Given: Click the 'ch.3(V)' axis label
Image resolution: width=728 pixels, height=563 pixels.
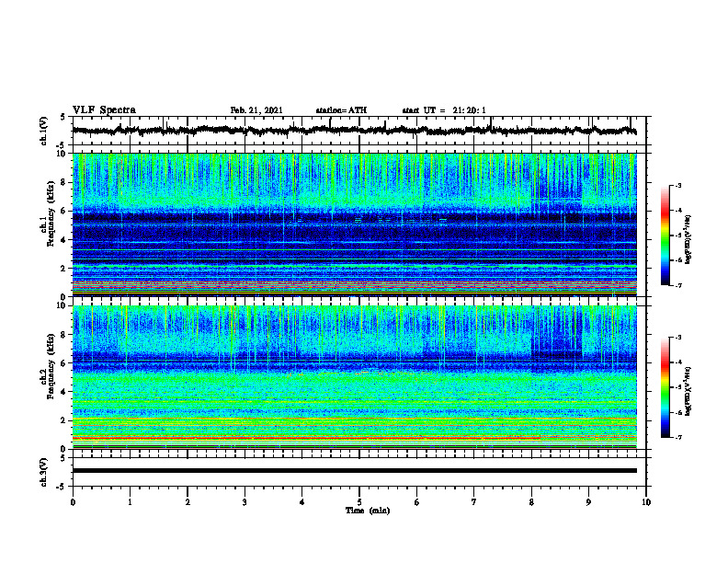Looking at the screenshot, I should [44, 472].
